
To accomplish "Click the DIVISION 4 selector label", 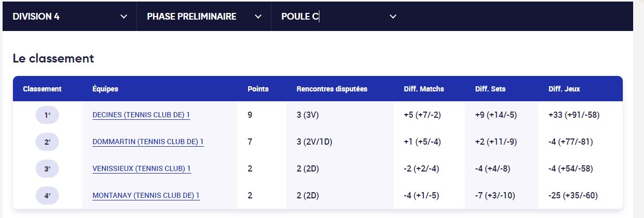I will [36, 17].
